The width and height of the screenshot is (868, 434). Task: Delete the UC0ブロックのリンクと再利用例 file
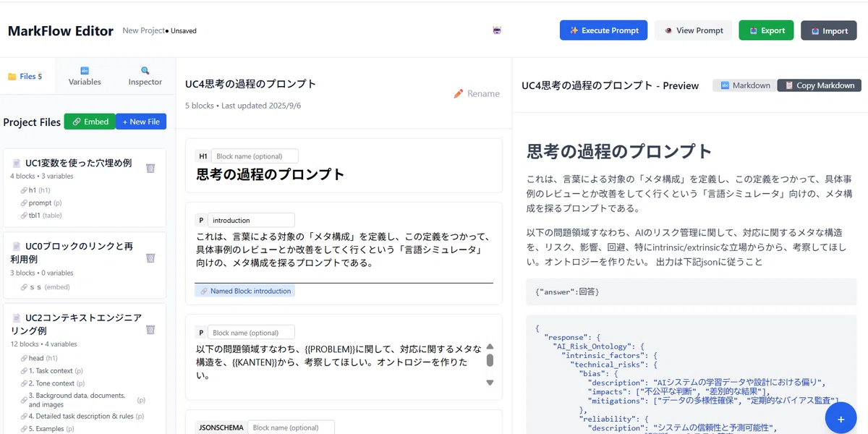pos(150,258)
